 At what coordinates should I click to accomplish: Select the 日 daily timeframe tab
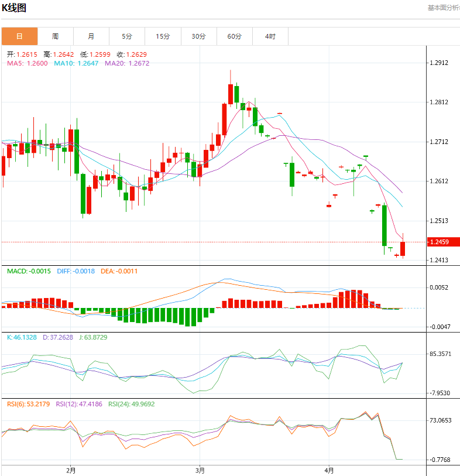point(19,36)
